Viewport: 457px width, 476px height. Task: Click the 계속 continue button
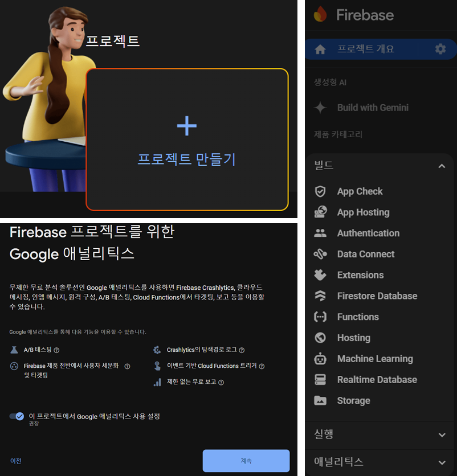click(x=246, y=461)
